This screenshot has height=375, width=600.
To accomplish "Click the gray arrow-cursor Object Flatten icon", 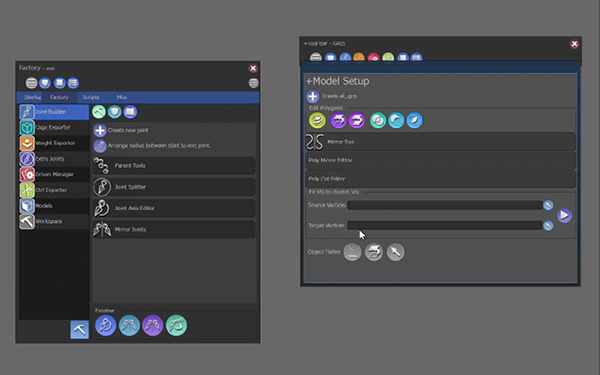I will coord(395,252).
